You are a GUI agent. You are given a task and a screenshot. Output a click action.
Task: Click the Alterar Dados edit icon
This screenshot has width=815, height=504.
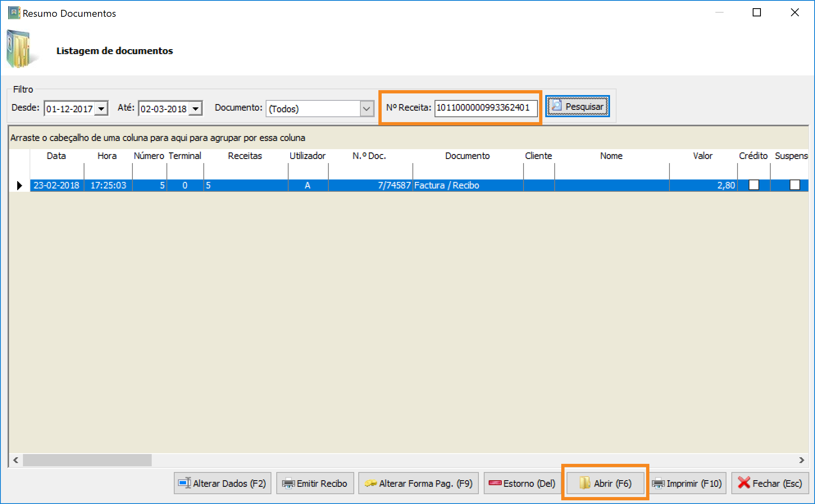[x=184, y=483]
